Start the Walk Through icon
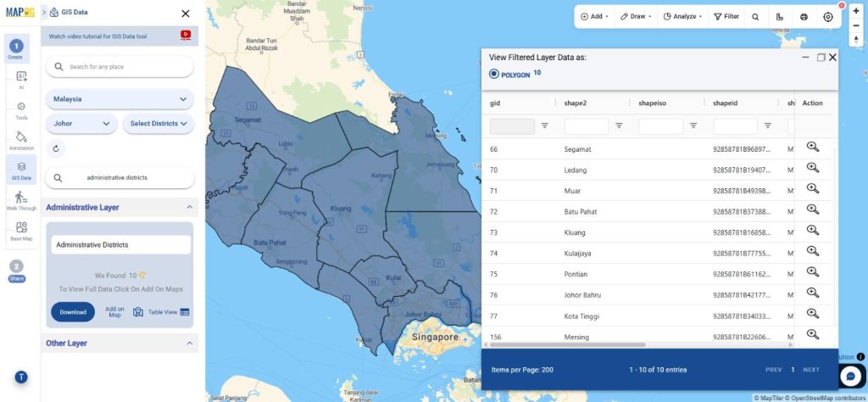 21,200
